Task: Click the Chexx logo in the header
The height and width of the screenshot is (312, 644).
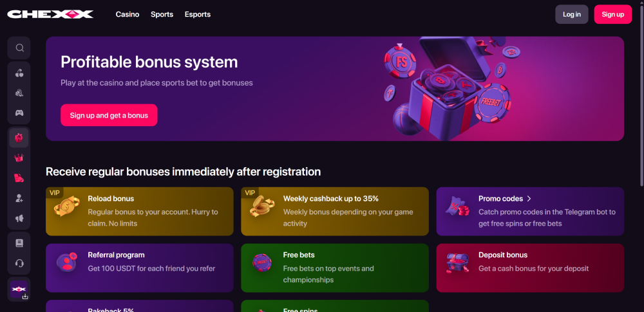Action: [x=50, y=14]
